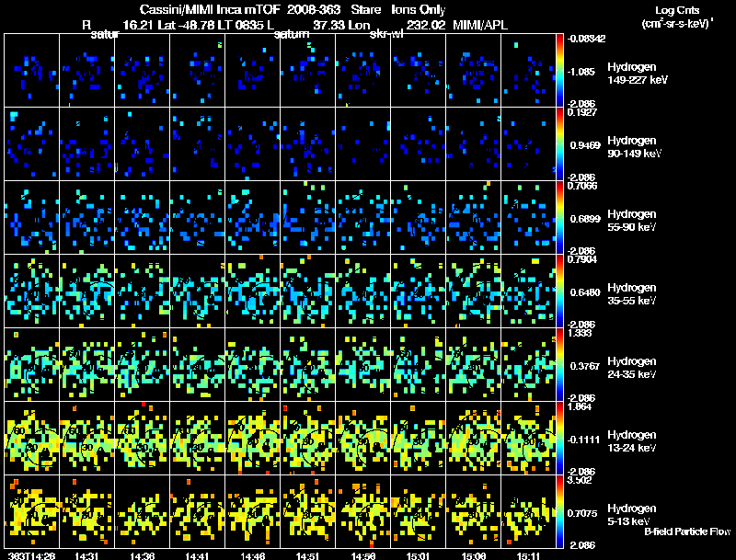736x560 pixels.
Task: Select the 5-13 keV image panel at 14:26
Action: [x=32, y=511]
